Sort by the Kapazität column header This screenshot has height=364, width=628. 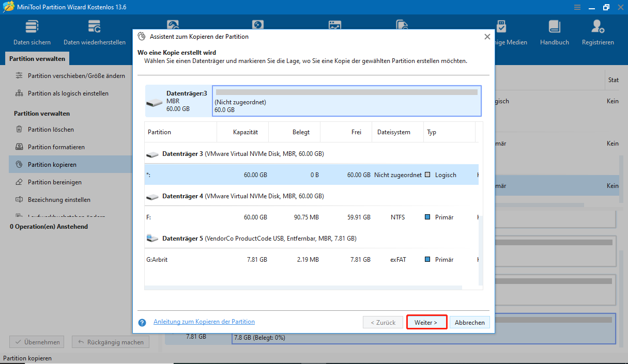(x=243, y=132)
